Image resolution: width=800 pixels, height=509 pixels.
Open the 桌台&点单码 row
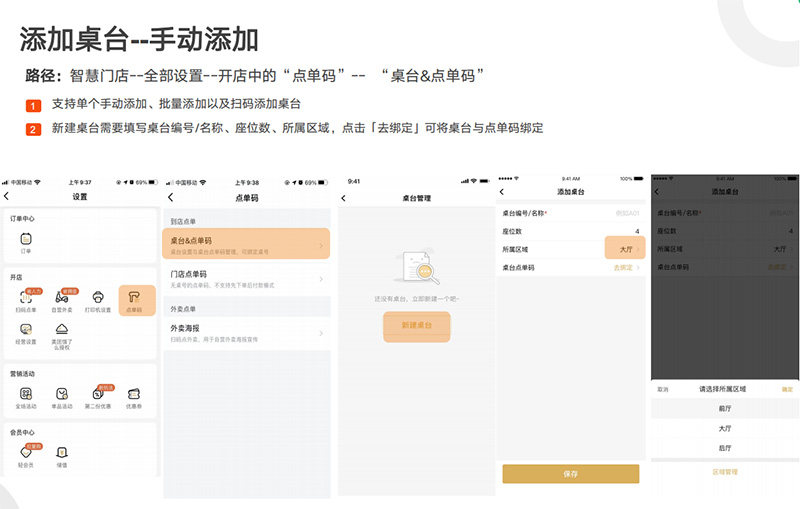pyautogui.click(x=246, y=244)
